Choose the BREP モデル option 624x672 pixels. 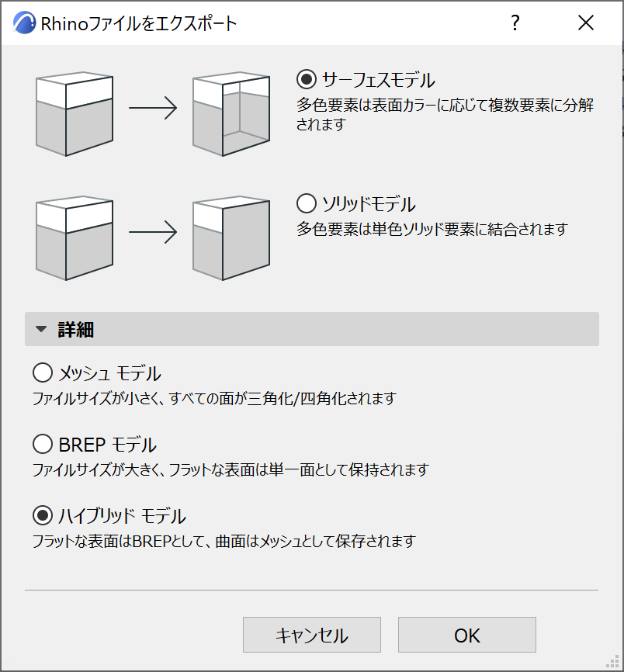[x=42, y=445]
